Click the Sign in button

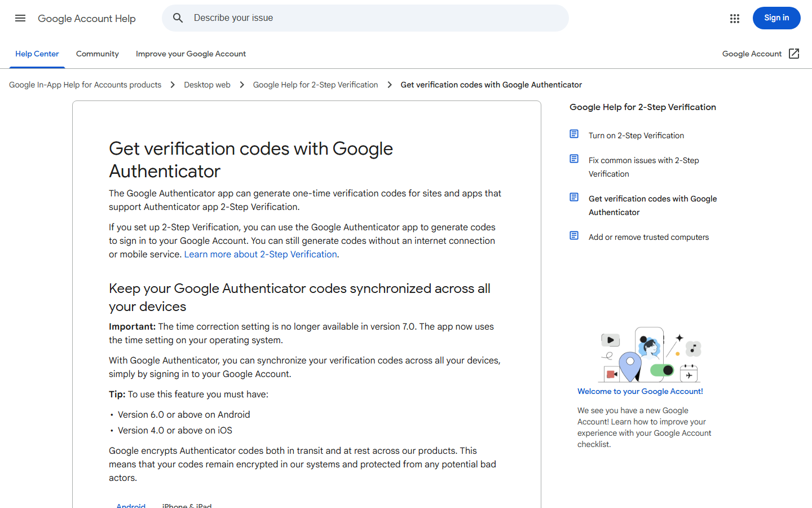(776, 18)
